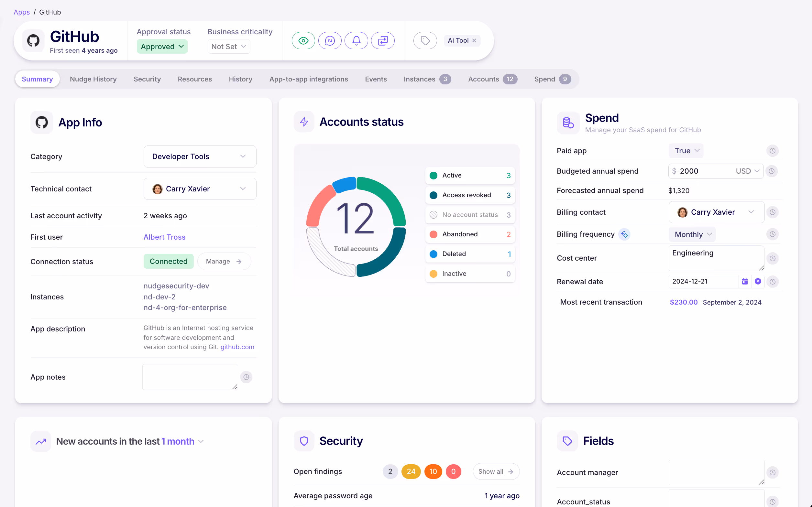Open the calendar picker for Renewal date

(x=745, y=281)
